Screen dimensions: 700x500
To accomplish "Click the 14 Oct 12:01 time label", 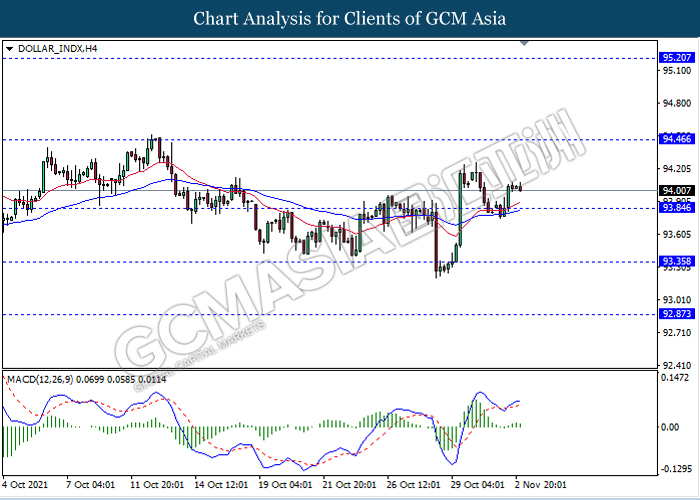I will tap(221, 485).
